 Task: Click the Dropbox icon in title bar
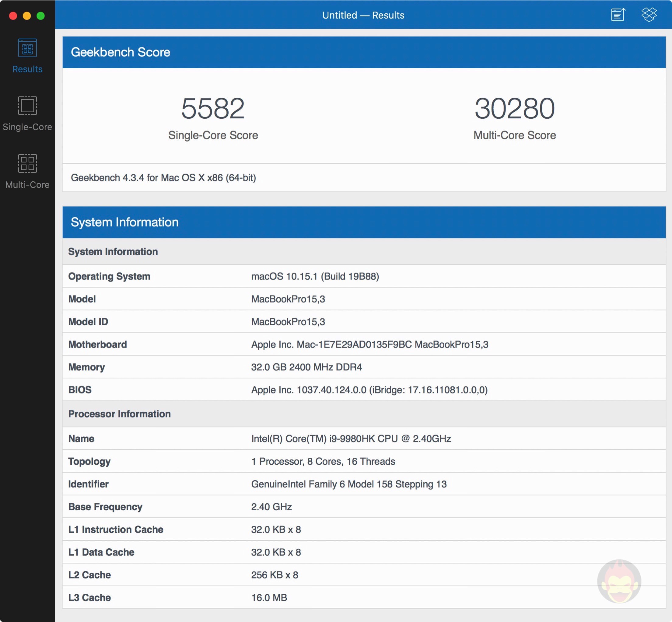649,15
